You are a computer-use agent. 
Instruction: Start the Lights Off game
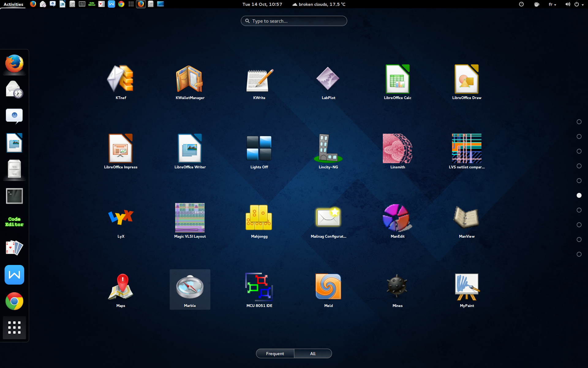pyautogui.click(x=259, y=151)
